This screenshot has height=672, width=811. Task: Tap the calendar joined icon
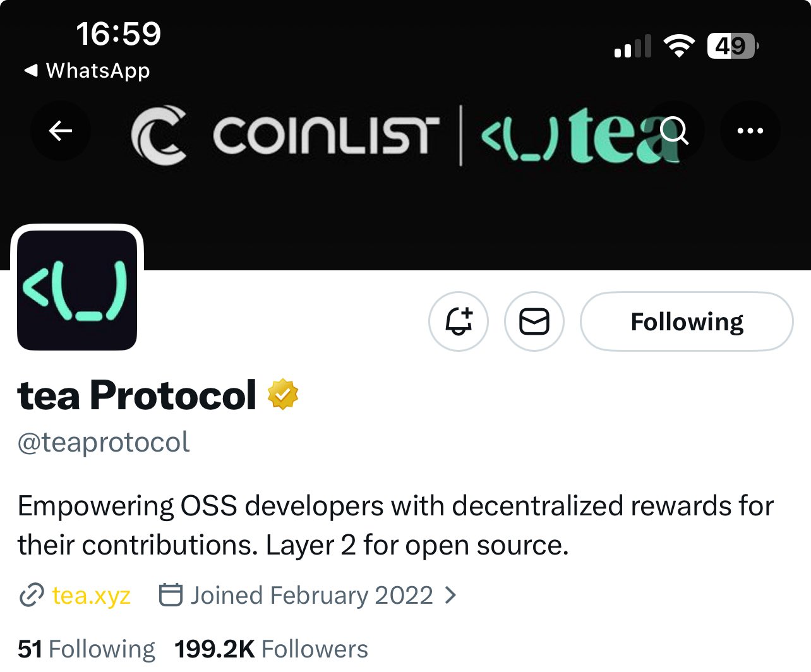click(171, 595)
